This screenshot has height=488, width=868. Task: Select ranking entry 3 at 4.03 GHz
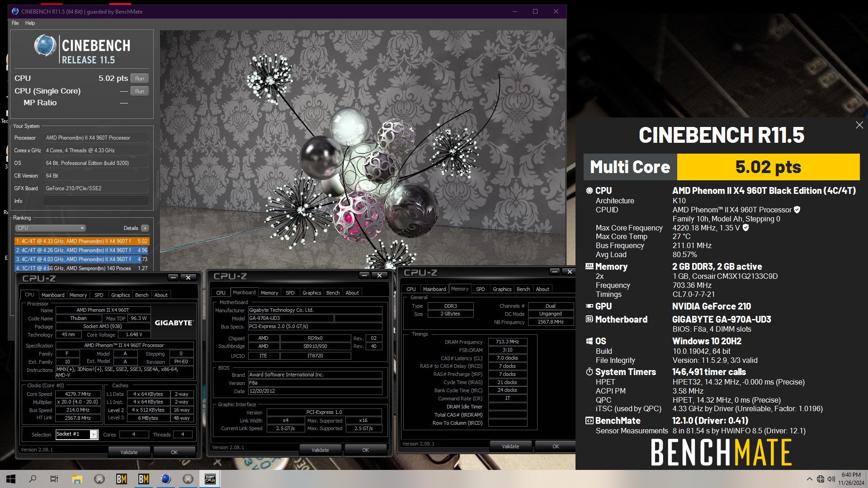(82, 259)
